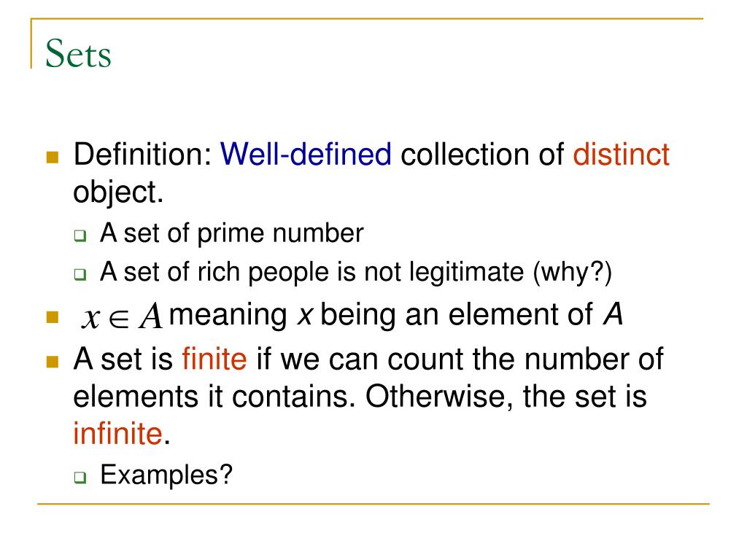Viewport: 747px width, 560px height.
Task: Click the red word 'finite'
Action: pyautogui.click(x=214, y=359)
